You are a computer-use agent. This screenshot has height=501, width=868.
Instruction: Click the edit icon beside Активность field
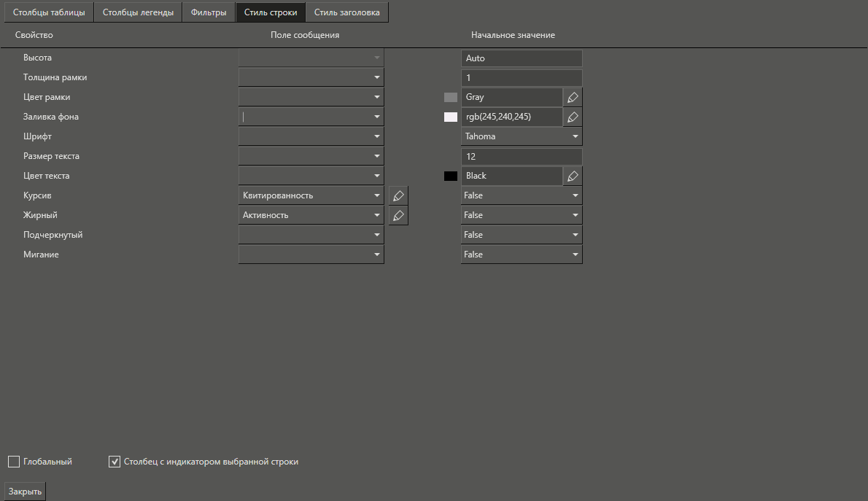(398, 215)
